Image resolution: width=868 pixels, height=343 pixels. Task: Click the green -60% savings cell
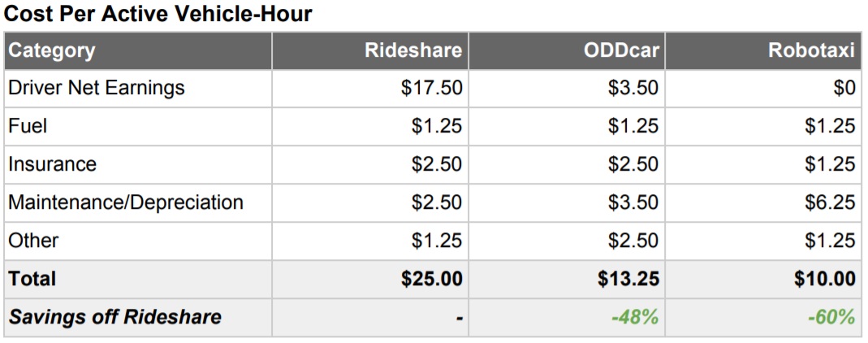pos(831,317)
